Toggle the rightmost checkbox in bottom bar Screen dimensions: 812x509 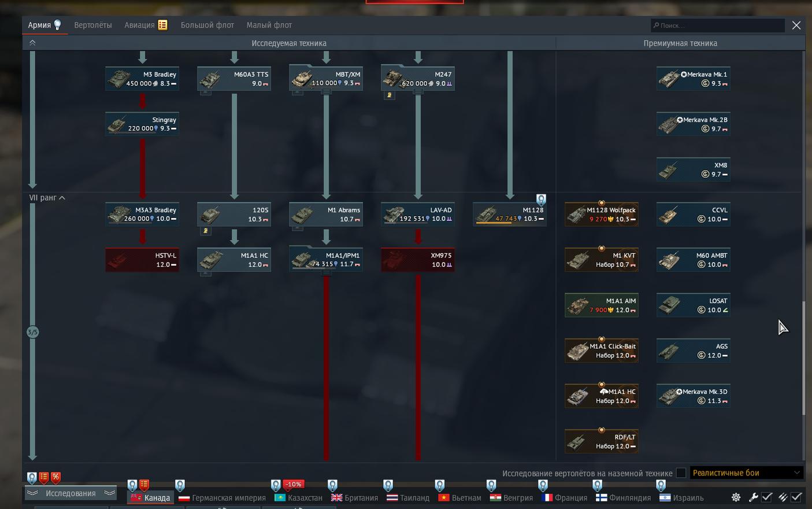pos(796,497)
